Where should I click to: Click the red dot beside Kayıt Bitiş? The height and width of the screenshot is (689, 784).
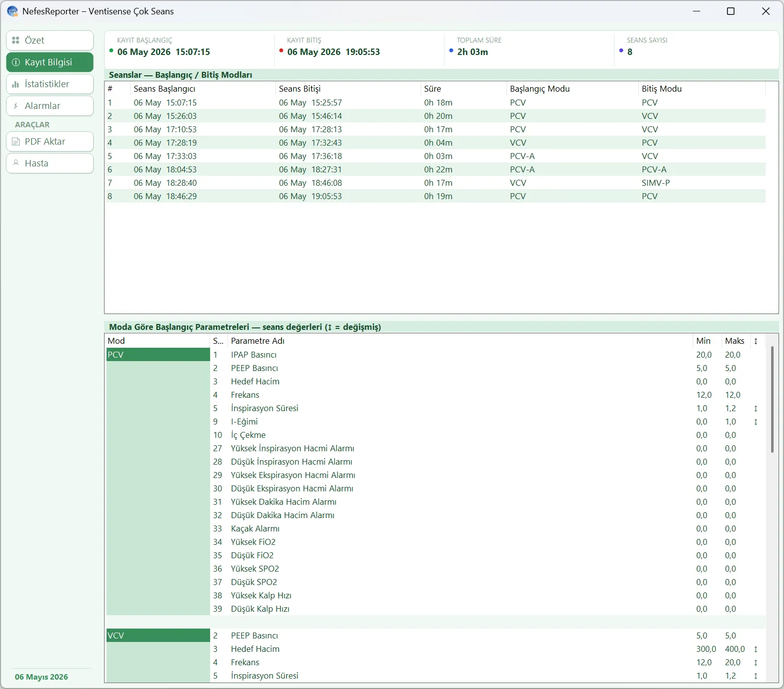point(281,51)
